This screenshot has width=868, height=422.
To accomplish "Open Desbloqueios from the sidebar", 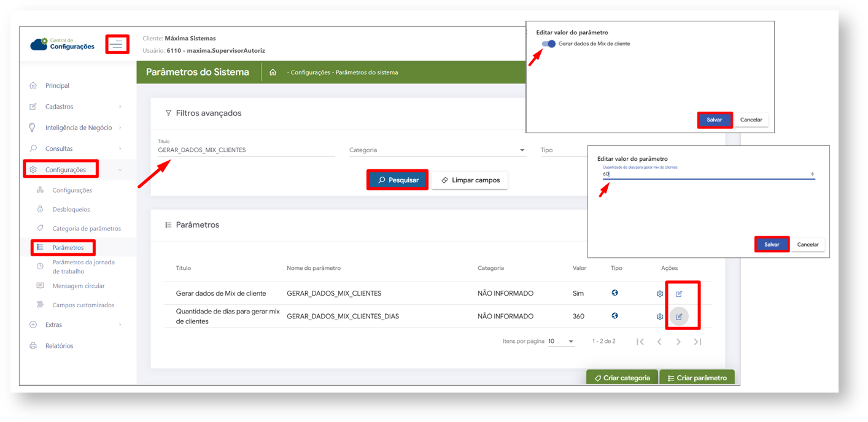I will point(71,209).
